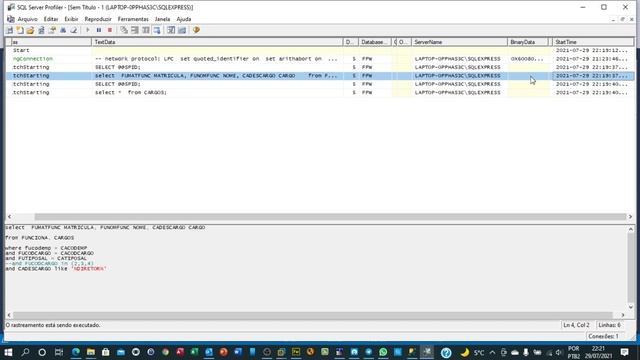Click the help icon in the toolbar

coord(196,30)
